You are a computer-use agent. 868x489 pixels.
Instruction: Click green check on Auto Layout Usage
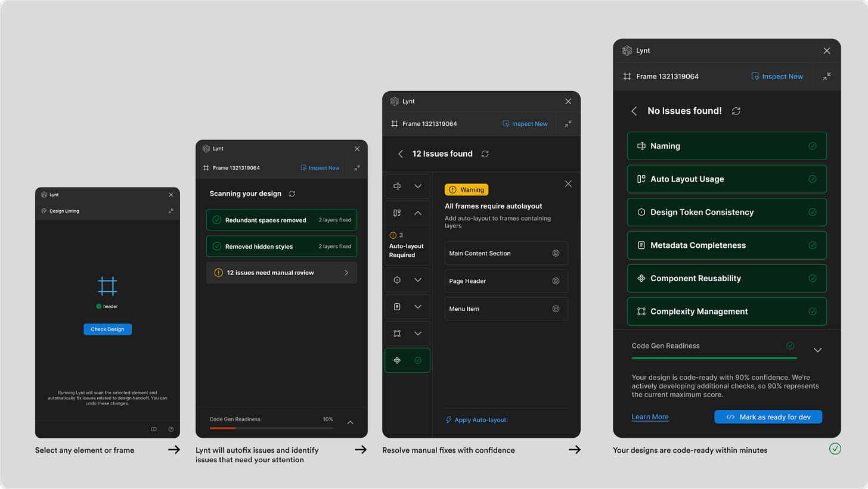tap(813, 179)
